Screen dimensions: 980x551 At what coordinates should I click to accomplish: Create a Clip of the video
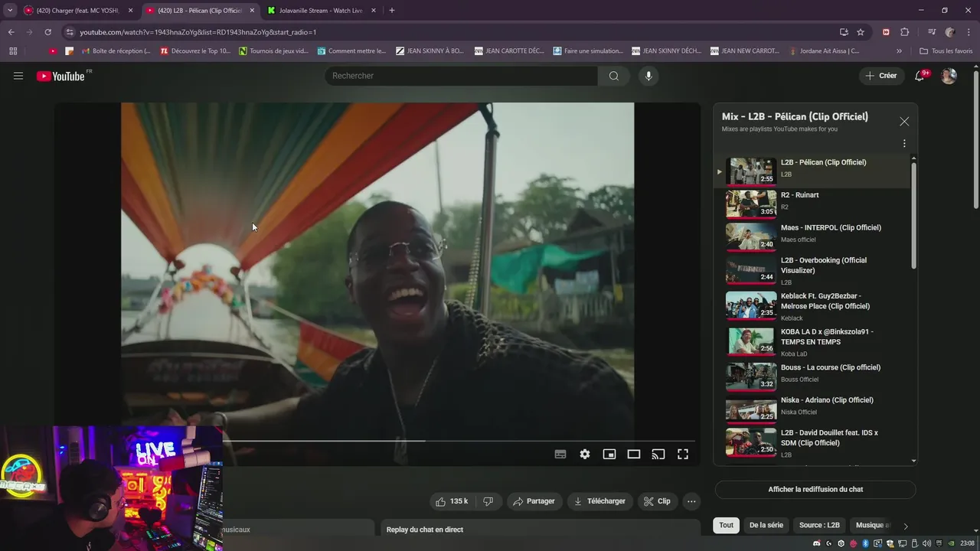657,501
